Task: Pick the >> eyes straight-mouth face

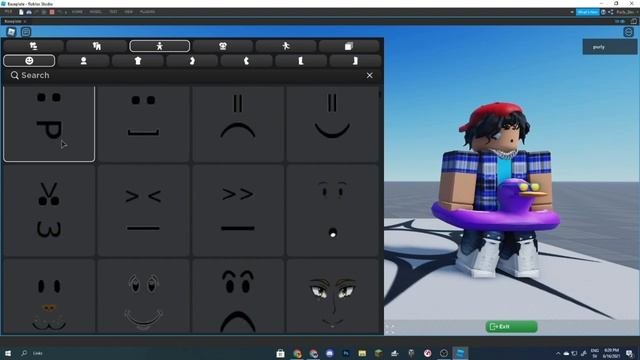Action: (238, 210)
